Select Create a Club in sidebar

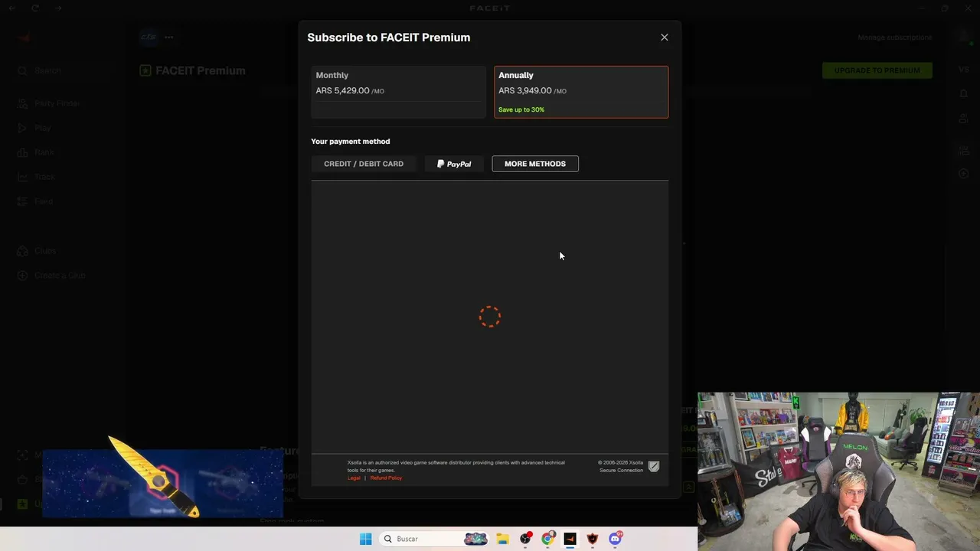coord(51,275)
